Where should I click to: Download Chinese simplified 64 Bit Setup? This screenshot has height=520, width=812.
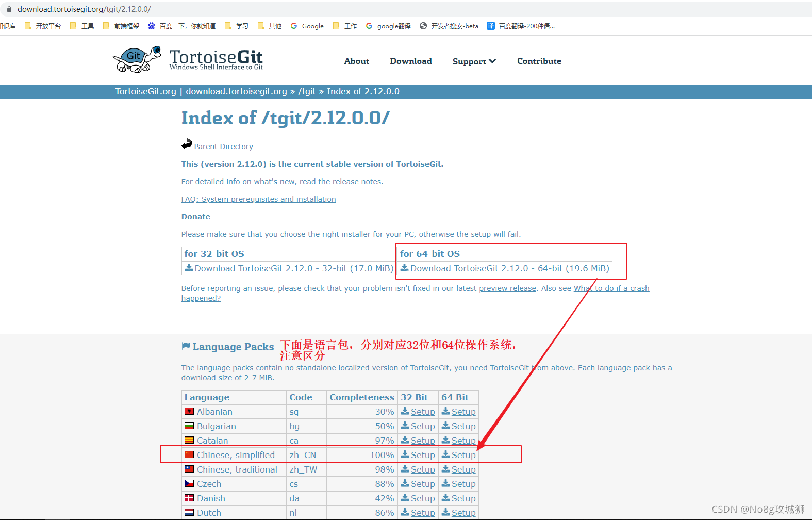click(463, 455)
